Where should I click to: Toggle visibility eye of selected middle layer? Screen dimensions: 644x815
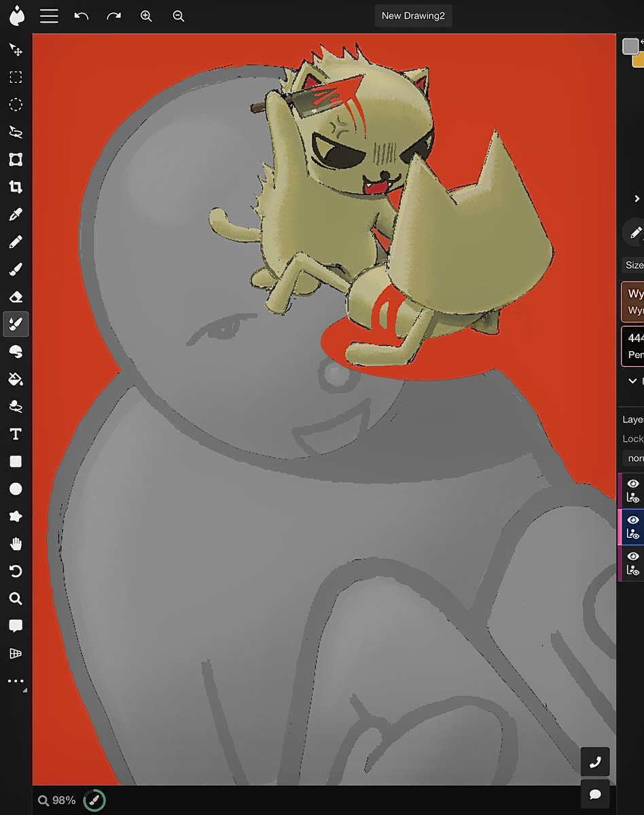633,520
